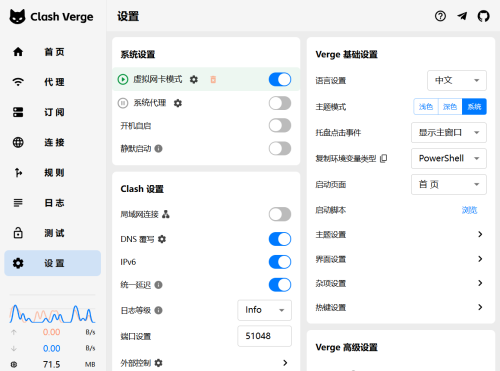Image resolution: width=500 pixels, height=371 pixels.
Task: Click the 端口设置 field showing 51048
Action: (x=265, y=336)
